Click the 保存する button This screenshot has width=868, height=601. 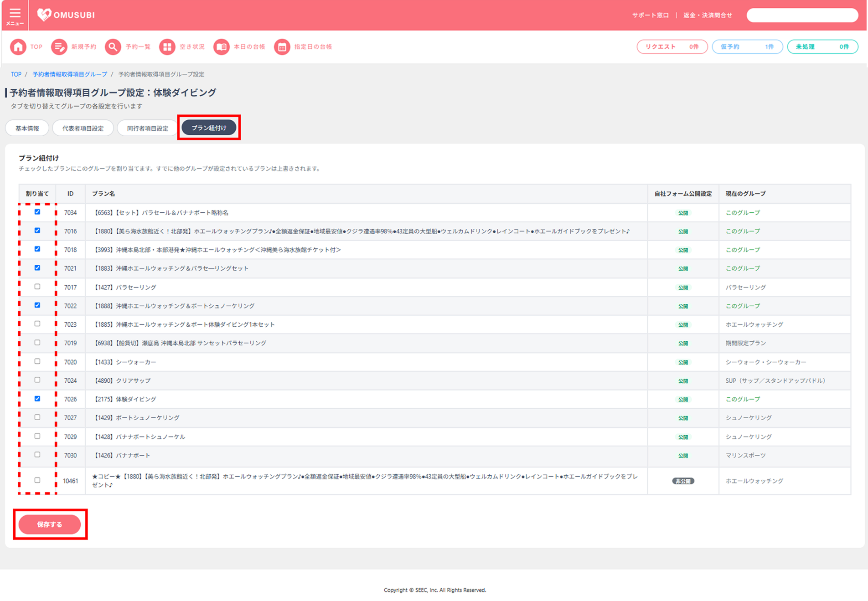pyautogui.click(x=50, y=524)
